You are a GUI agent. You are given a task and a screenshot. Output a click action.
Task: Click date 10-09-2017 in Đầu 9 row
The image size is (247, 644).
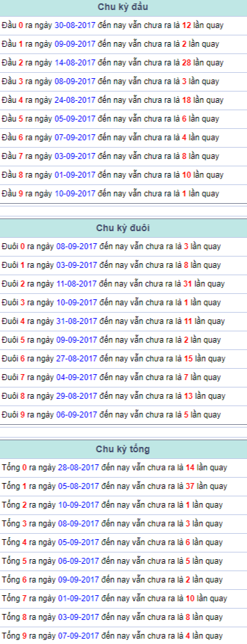tap(75, 194)
